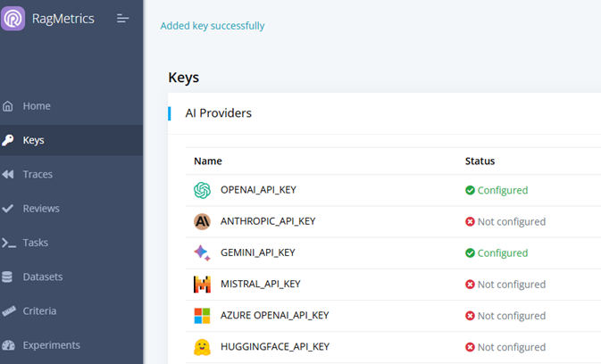Go to Traces in the sidebar
This screenshot has height=364, width=601.
tap(38, 174)
